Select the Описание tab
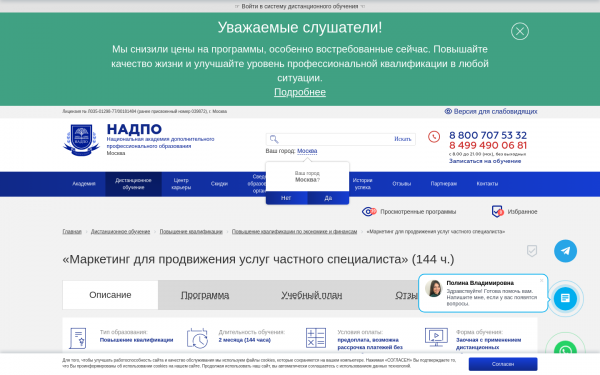This screenshot has height=375, width=600. (110, 295)
